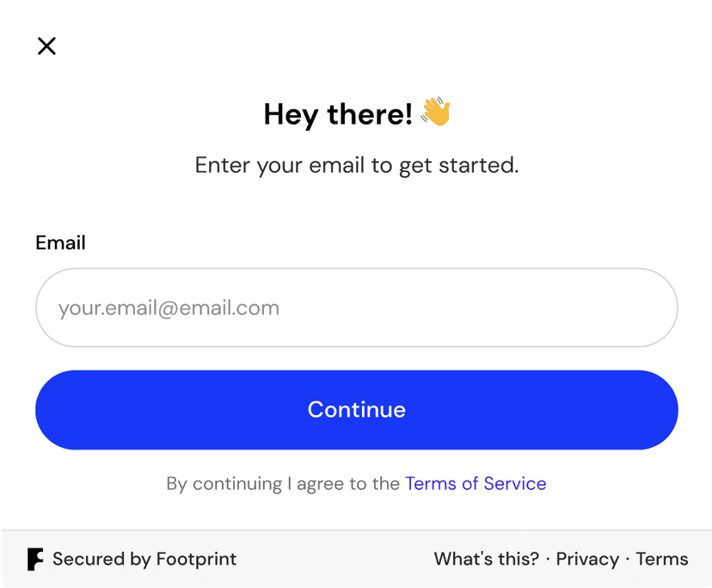Click the Secured by Footprint text
The height and width of the screenshot is (588, 712).
click(x=144, y=559)
